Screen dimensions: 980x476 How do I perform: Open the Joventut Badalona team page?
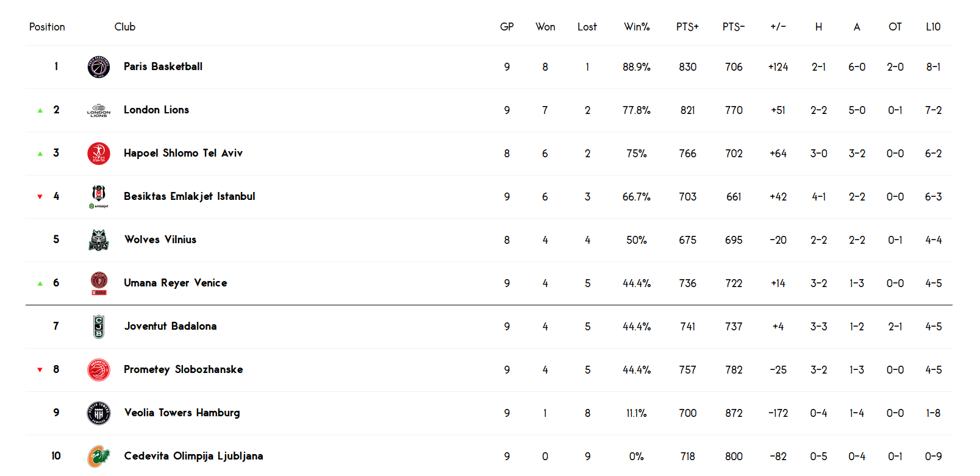170,326
